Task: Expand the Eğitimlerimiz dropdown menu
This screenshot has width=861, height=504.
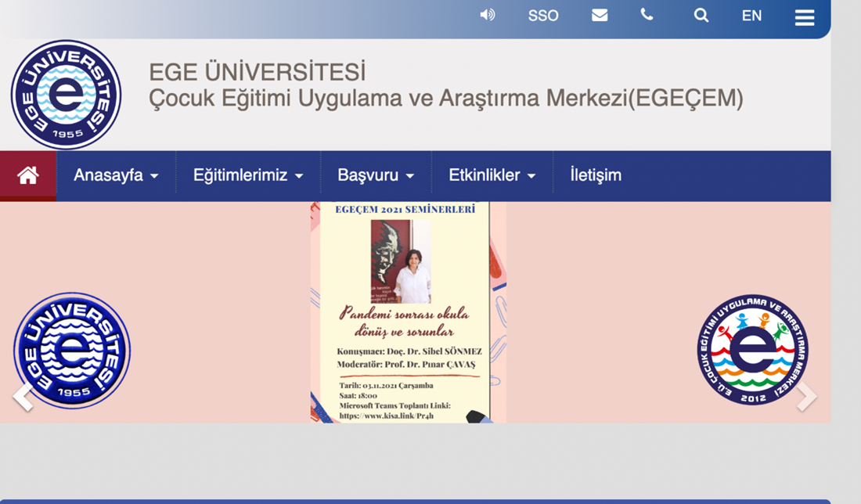Action: (x=248, y=175)
